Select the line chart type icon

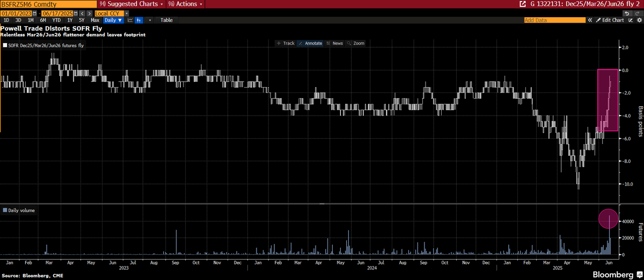[130, 20]
